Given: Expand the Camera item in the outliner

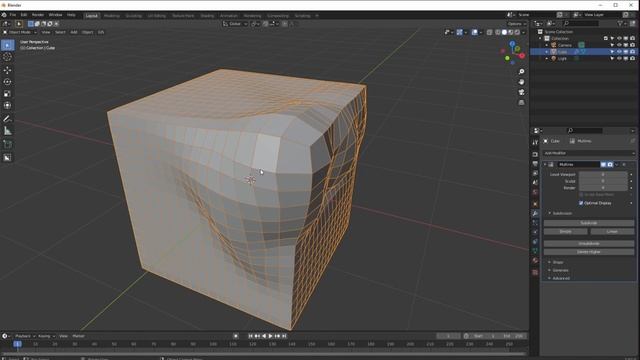Looking at the screenshot, I should pyautogui.click(x=547, y=45).
